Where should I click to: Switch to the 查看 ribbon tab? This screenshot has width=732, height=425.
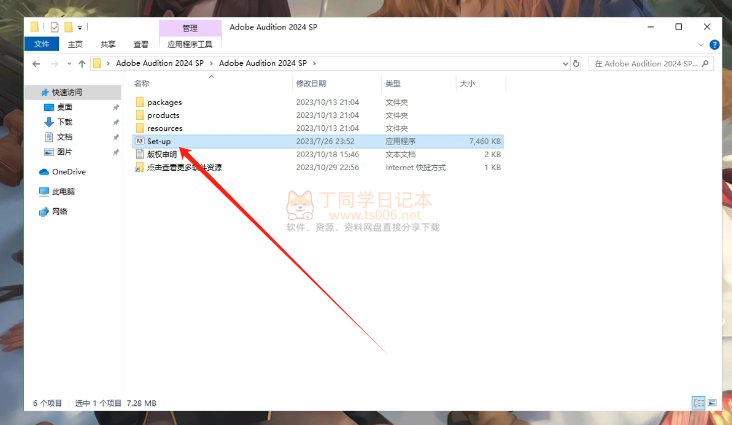[x=141, y=44]
